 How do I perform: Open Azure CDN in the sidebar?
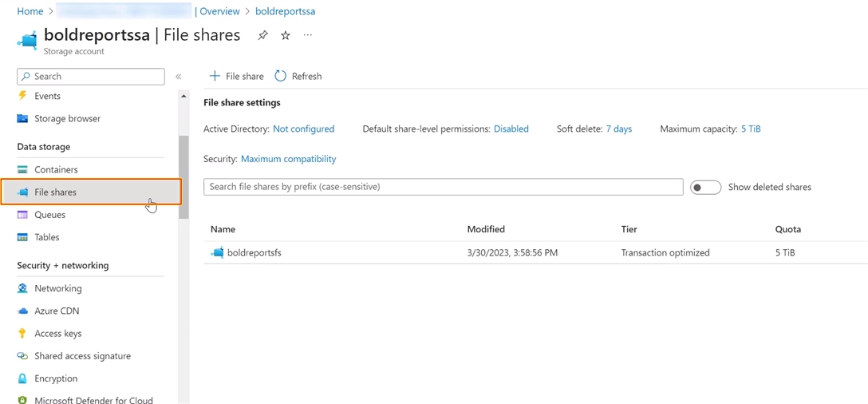click(x=57, y=311)
